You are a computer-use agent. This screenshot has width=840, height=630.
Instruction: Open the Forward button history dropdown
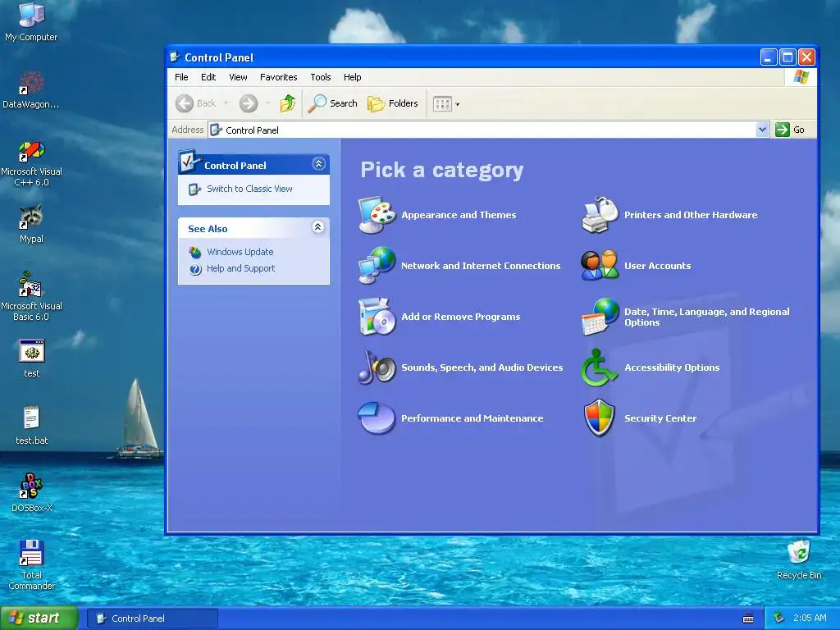267,103
